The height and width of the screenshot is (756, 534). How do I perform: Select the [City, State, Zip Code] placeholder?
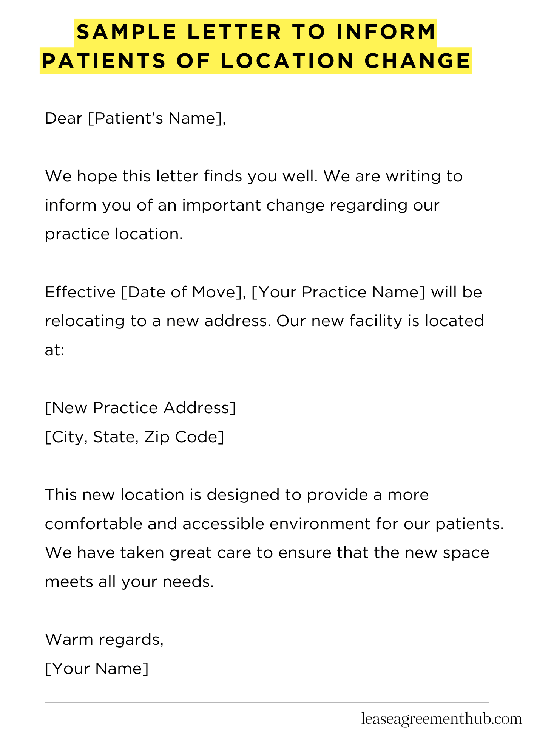(x=134, y=437)
